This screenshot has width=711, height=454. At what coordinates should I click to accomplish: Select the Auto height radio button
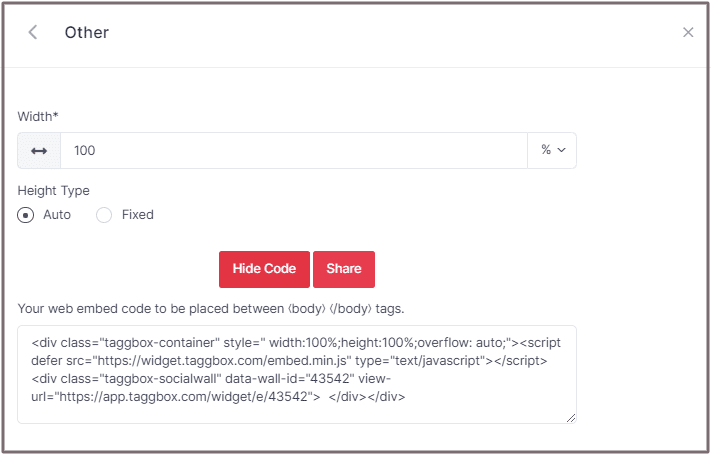coord(26,215)
